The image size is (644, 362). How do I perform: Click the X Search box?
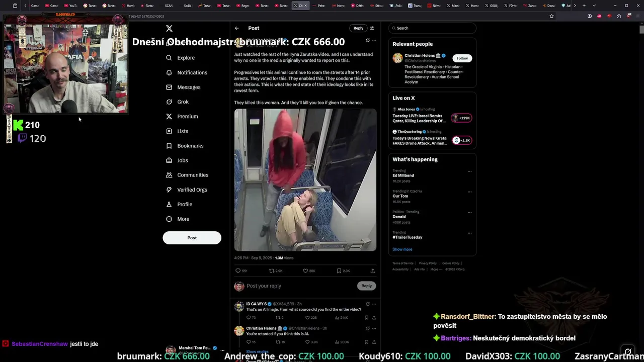click(x=432, y=28)
